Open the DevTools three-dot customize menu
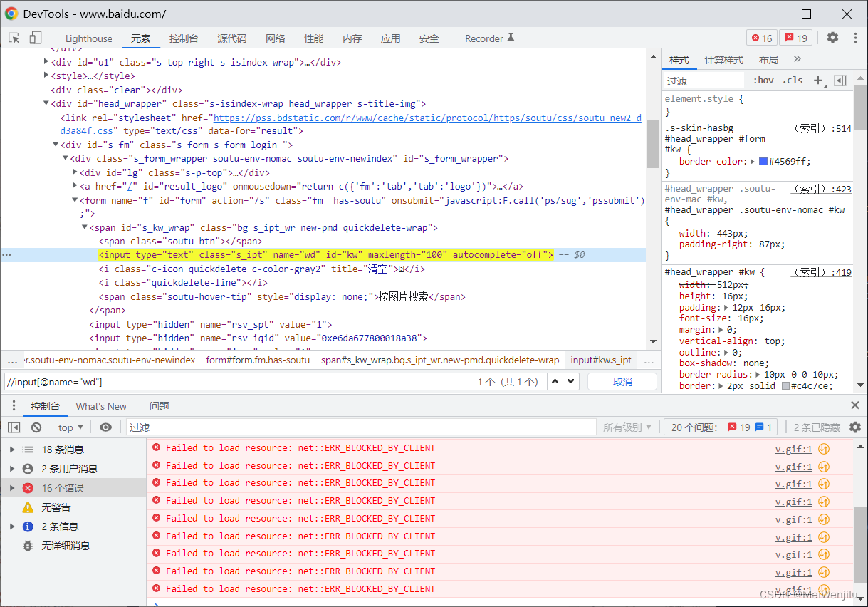Viewport: 868px width, 607px height. 854,38
